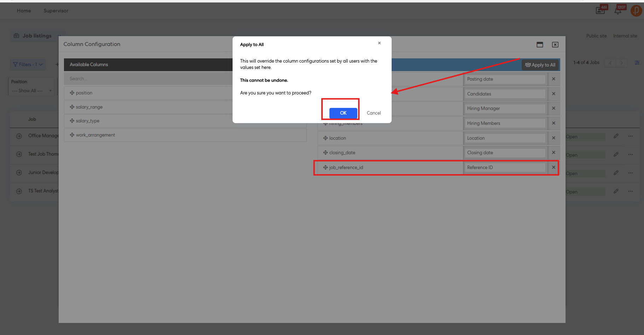Remove the Posting date column

554,79
